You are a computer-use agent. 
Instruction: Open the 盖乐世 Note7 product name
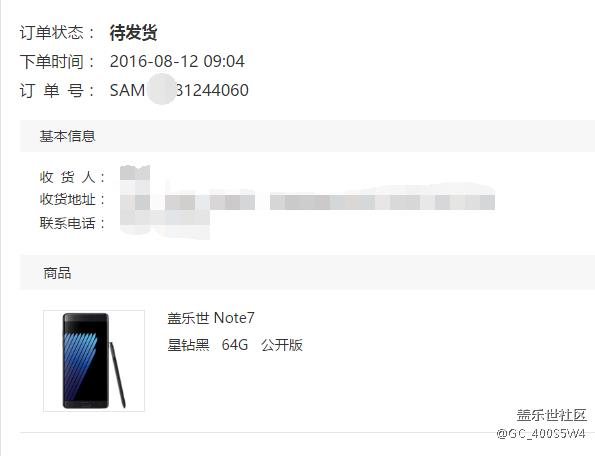click(211, 318)
